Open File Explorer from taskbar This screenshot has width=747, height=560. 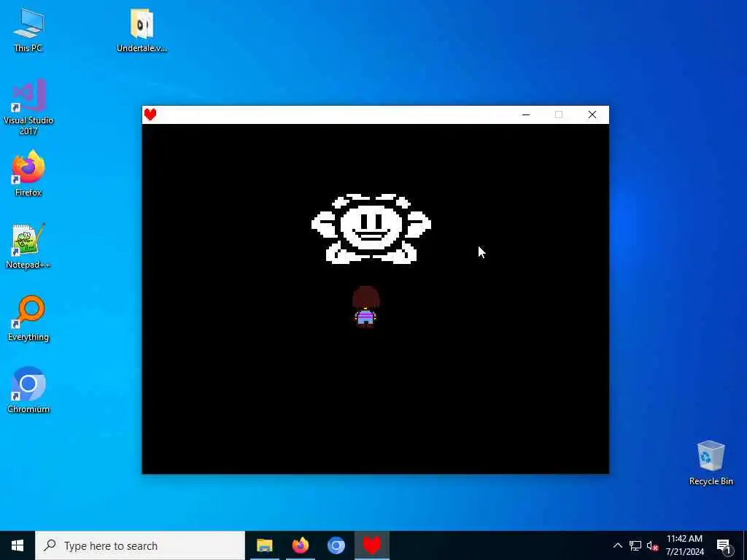[x=264, y=545]
